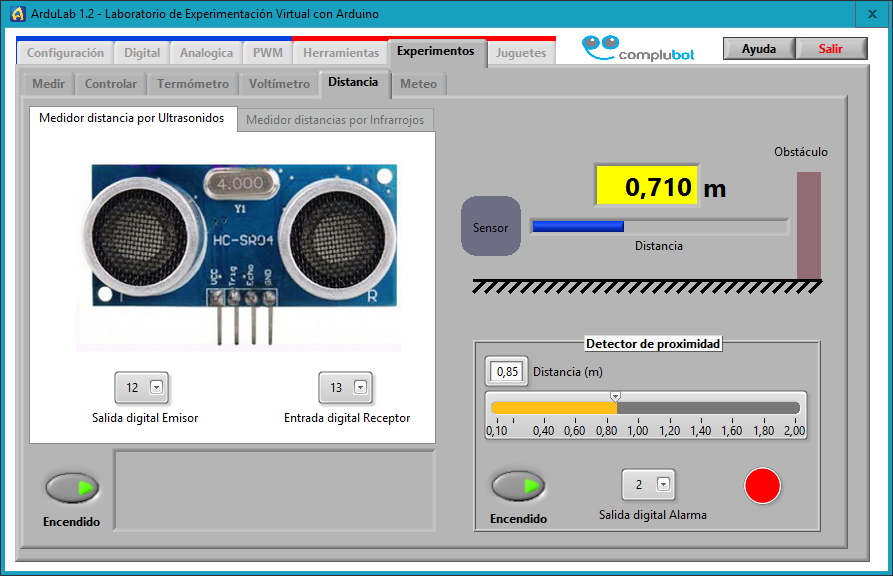The image size is (893, 576).
Task: Click the Distancia (m) threshold input field
Action: coord(507,372)
